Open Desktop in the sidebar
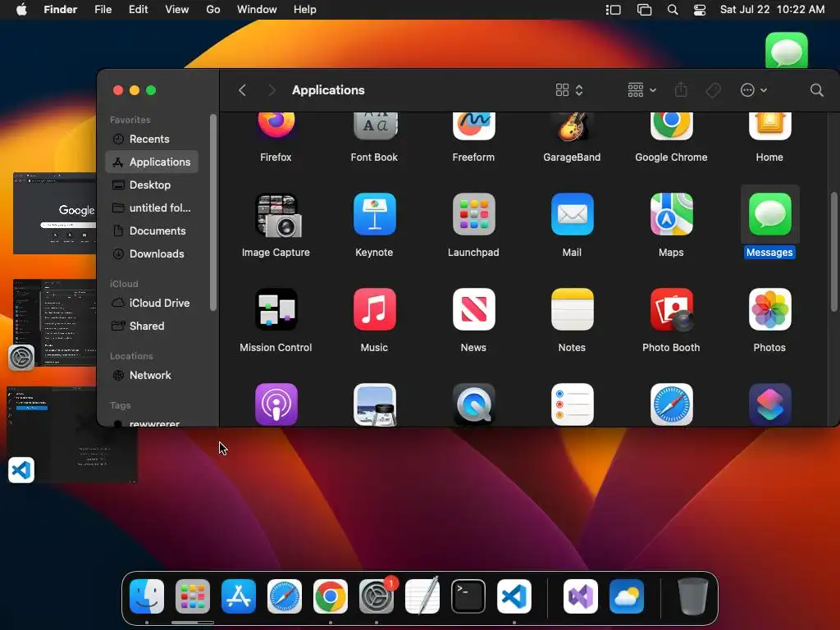Image resolution: width=840 pixels, height=630 pixels. (152, 185)
